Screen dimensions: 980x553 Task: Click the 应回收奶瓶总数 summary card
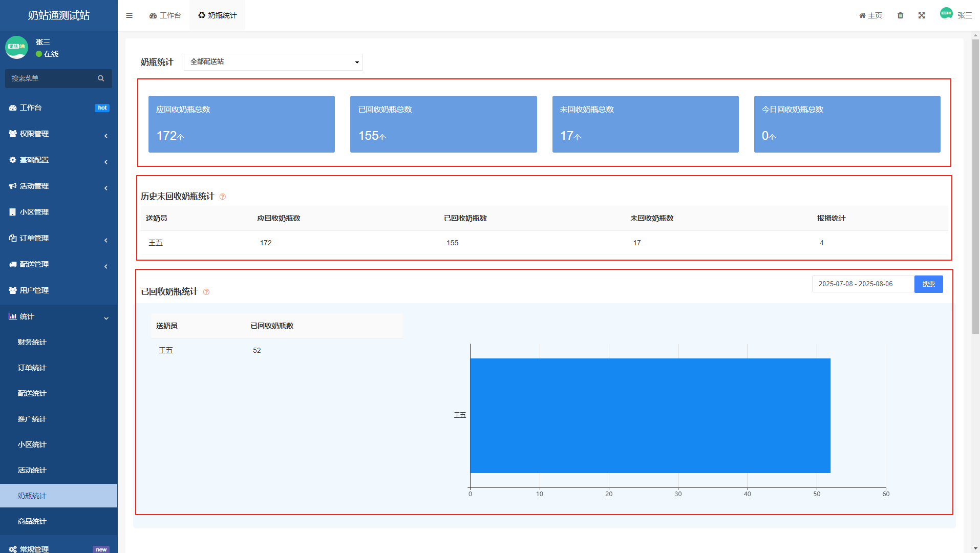click(x=241, y=124)
